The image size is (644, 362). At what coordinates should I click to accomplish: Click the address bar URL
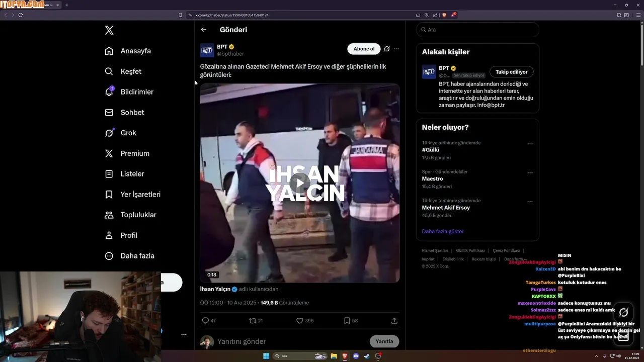click(232, 15)
